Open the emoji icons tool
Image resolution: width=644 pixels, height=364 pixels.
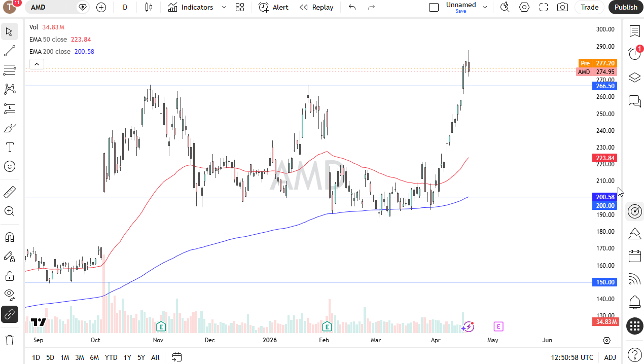(x=9, y=166)
